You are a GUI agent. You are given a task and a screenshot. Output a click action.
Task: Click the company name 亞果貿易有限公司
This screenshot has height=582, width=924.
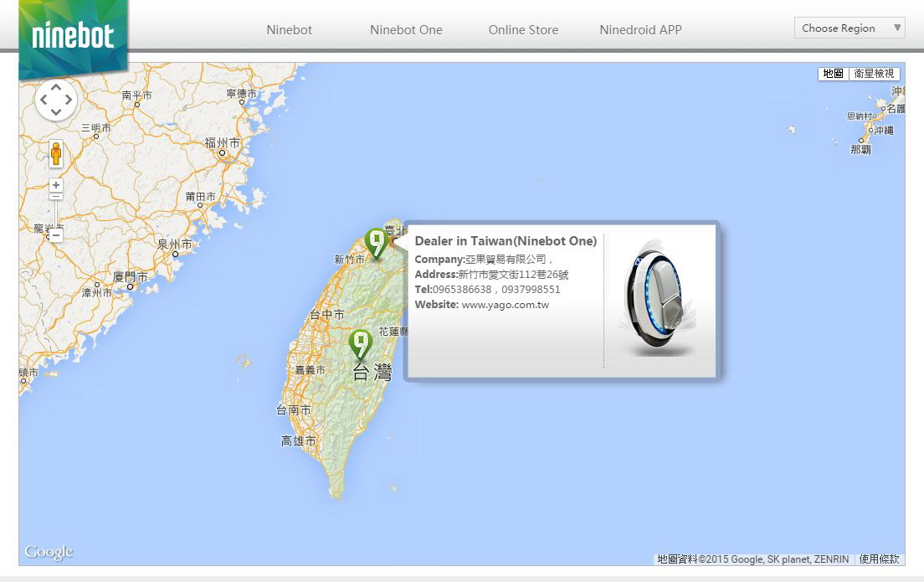(506, 260)
